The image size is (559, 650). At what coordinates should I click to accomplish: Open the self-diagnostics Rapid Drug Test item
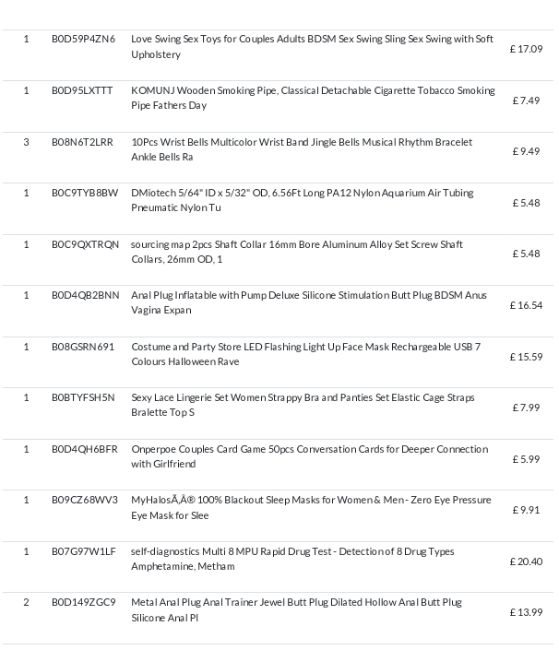[x=293, y=559]
